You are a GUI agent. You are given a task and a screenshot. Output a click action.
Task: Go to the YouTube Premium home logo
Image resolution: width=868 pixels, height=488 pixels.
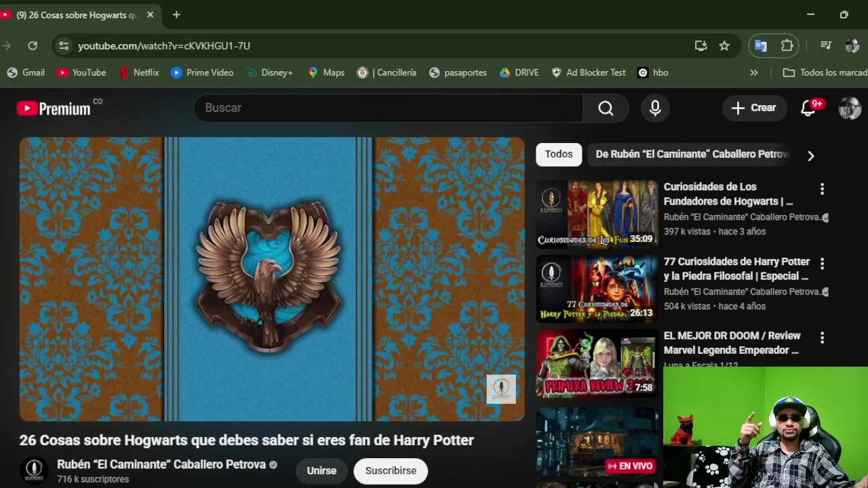click(x=54, y=108)
